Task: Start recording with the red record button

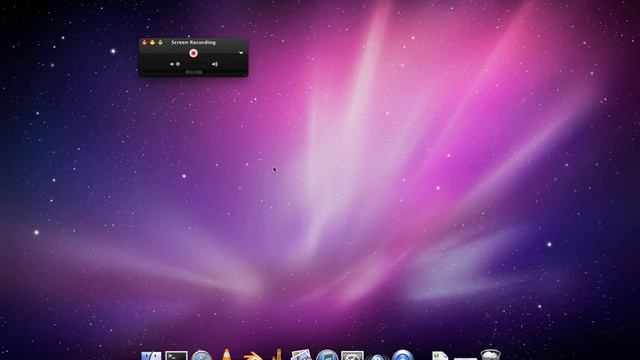Action: click(193, 53)
